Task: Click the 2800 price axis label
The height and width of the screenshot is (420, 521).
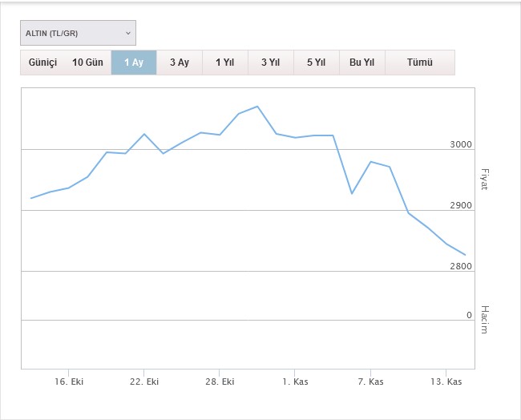Action: point(461,266)
